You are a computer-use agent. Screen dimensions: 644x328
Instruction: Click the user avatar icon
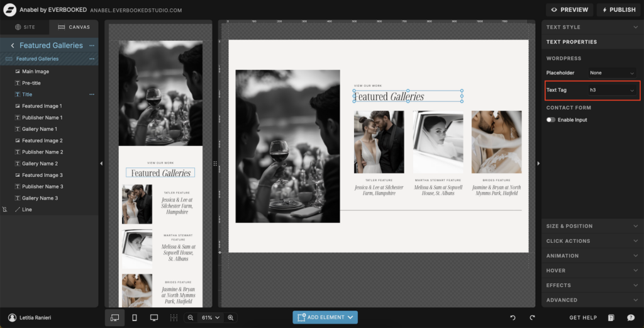click(x=13, y=318)
